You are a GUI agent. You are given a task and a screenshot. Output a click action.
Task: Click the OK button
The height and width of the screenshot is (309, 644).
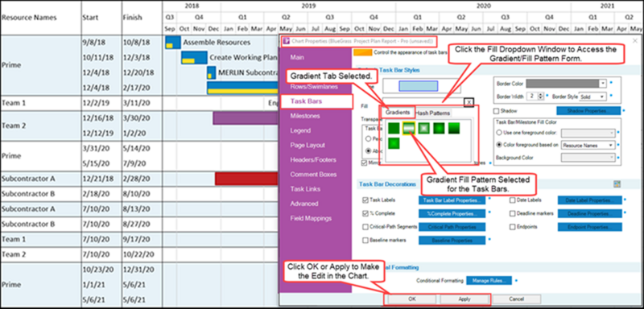[412, 299]
